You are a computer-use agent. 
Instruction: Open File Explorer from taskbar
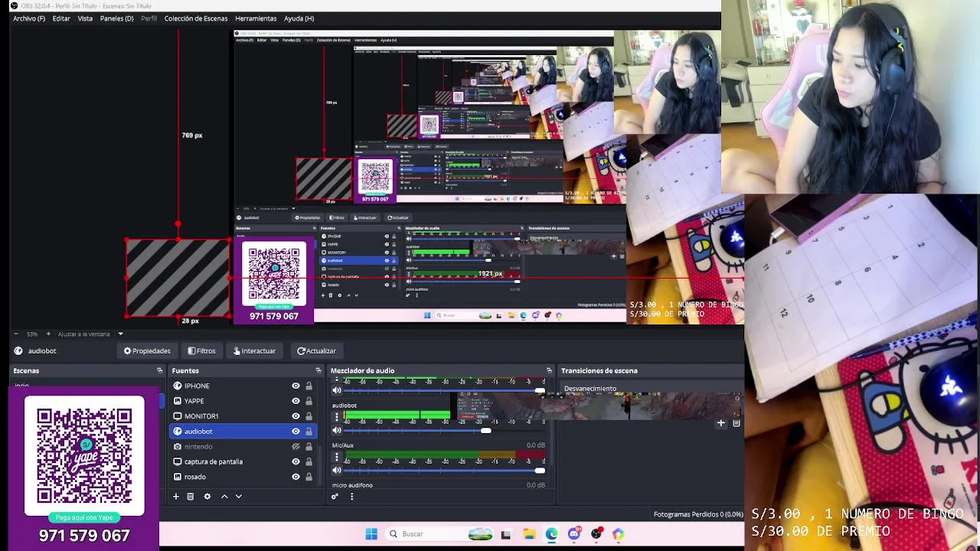529,534
